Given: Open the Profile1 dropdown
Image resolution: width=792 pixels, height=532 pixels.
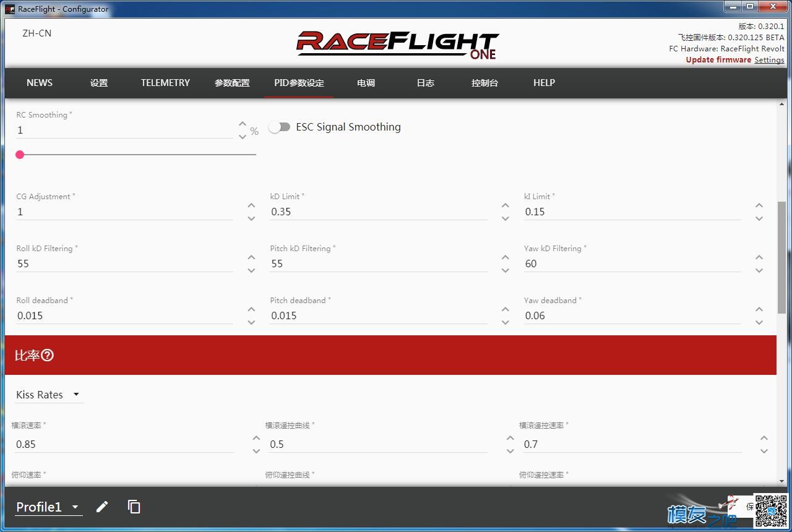Looking at the screenshot, I should tap(48, 507).
